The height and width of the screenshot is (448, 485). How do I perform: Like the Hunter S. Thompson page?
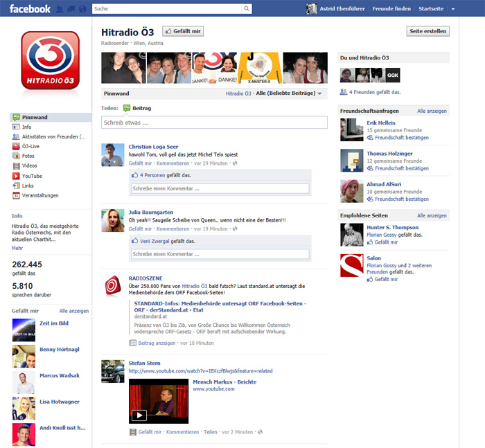[x=382, y=242]
